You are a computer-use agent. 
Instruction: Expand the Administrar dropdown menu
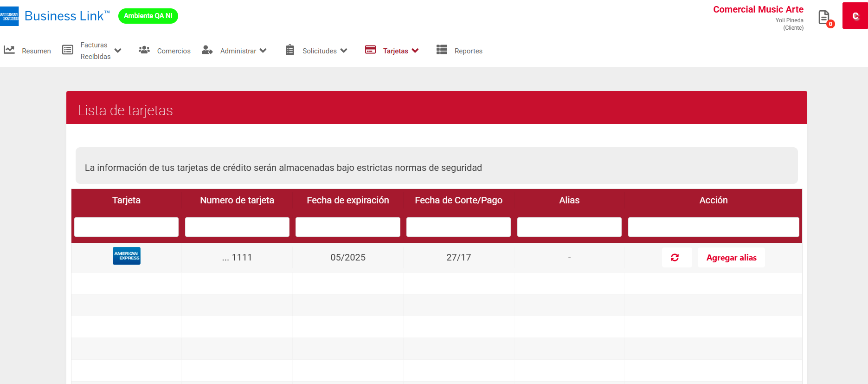click(x=263, y=51)
